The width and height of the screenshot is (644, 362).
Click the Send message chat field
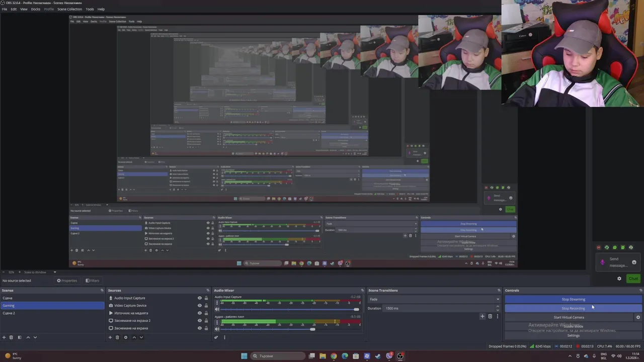[618, 262]
